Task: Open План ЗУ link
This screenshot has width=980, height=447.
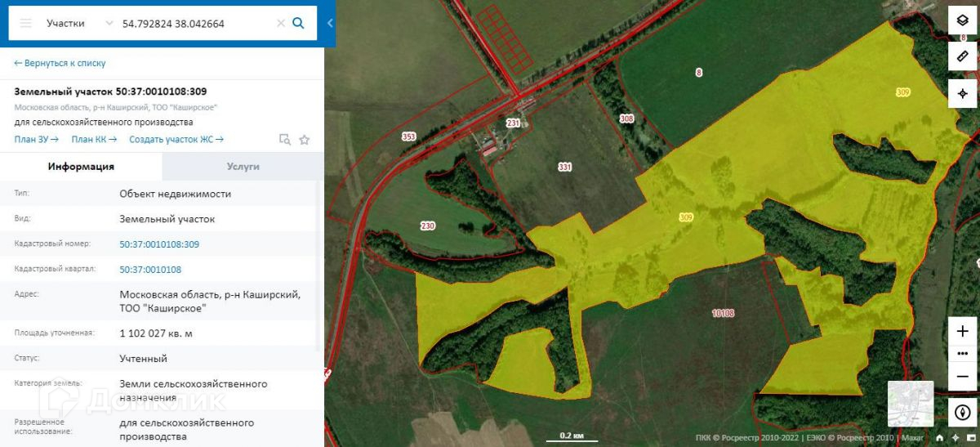Action: point(37,139)
